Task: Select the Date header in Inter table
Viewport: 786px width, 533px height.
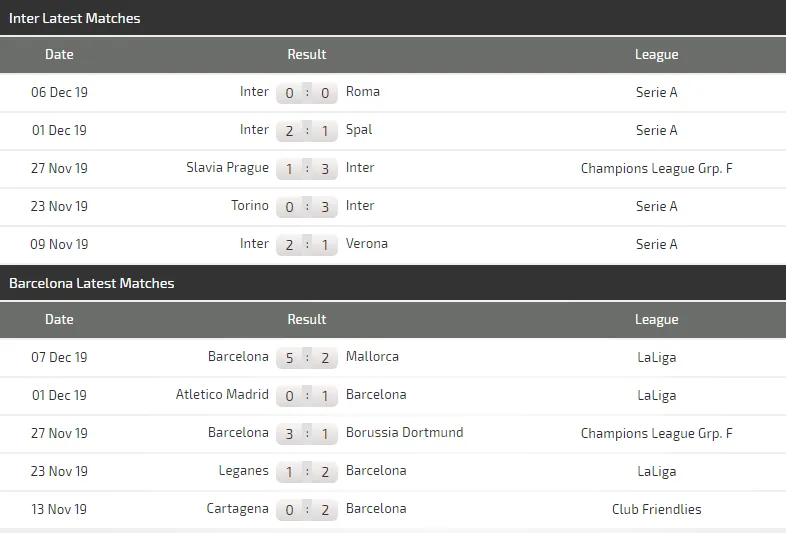Action: pyautogui.click(x=59, y=55)
